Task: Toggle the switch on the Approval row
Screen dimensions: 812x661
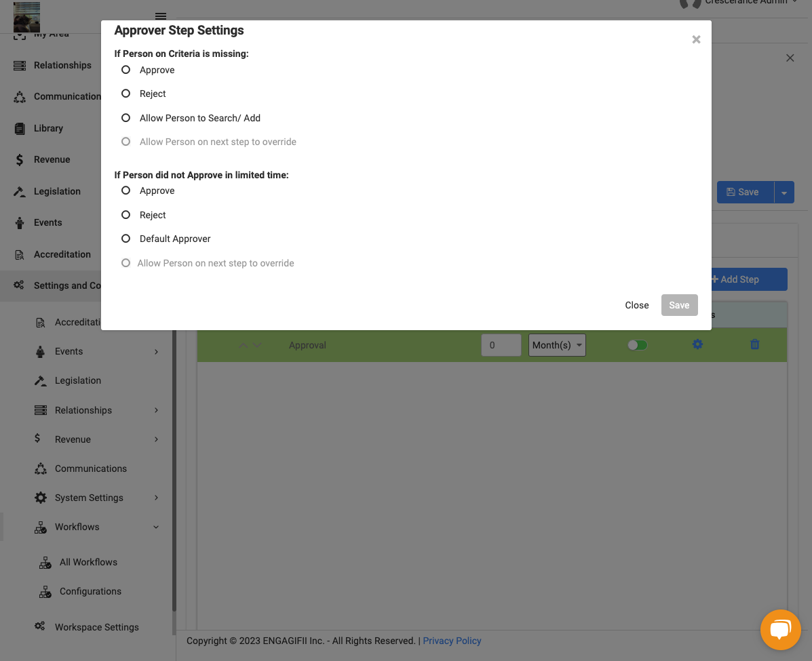Action: point(638,345)
